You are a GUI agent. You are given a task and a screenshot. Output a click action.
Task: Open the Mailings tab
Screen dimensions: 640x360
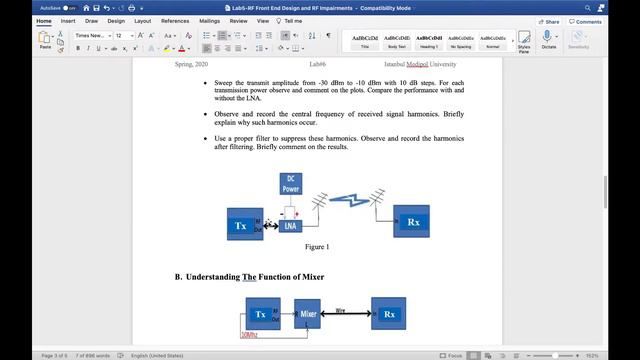coord(209,21)
